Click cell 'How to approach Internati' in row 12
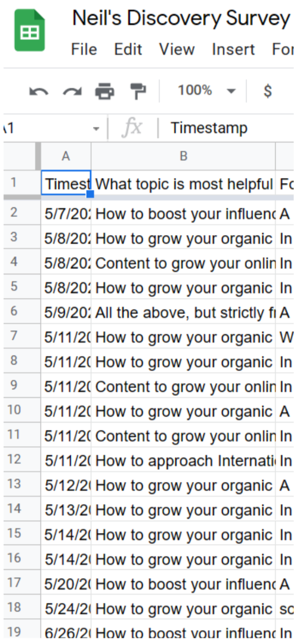This screenshot has width=297, height=644. [183, 461]
